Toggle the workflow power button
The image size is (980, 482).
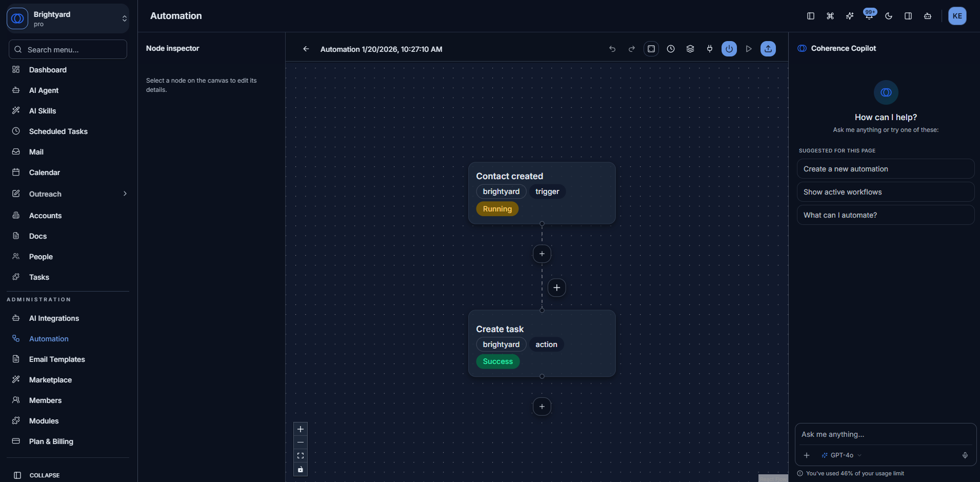coord(729,49)
